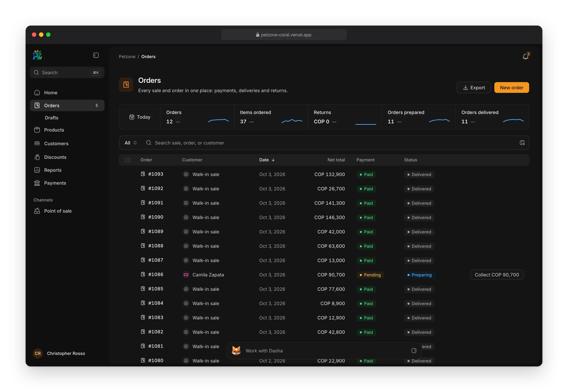Open the Christopher Rosso account menu
This screenshot has width=568, height=392.
[x=60, y=353]
